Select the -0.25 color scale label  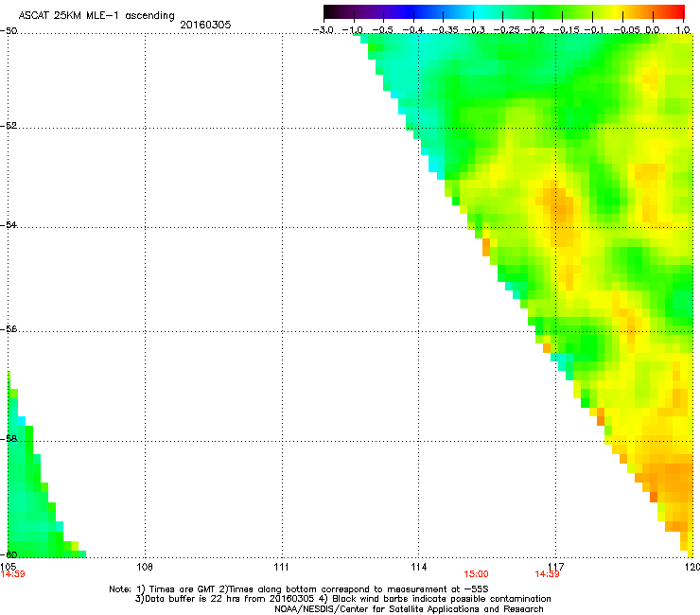(x=507, y=30)
